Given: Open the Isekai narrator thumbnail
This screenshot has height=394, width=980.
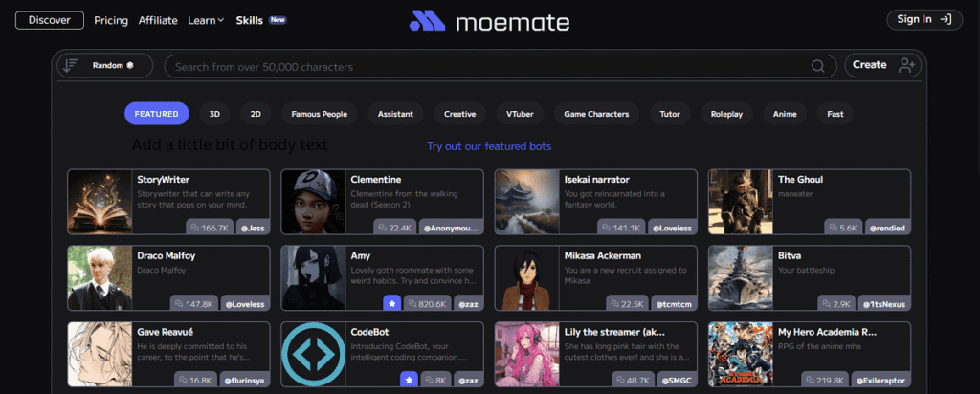Looking at the screenshot, I should coord(527,202).
